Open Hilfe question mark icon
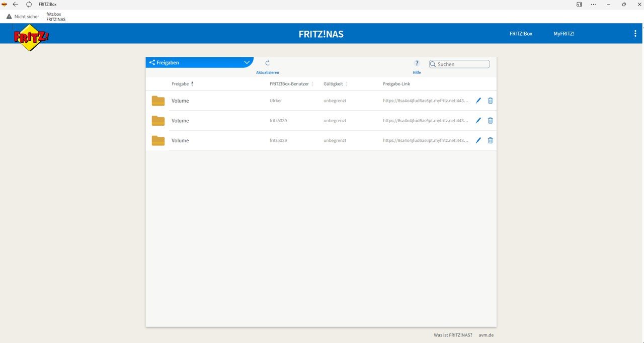Viewport: 644px width, 343px height. pyautogui.click(x=417, y=63)
